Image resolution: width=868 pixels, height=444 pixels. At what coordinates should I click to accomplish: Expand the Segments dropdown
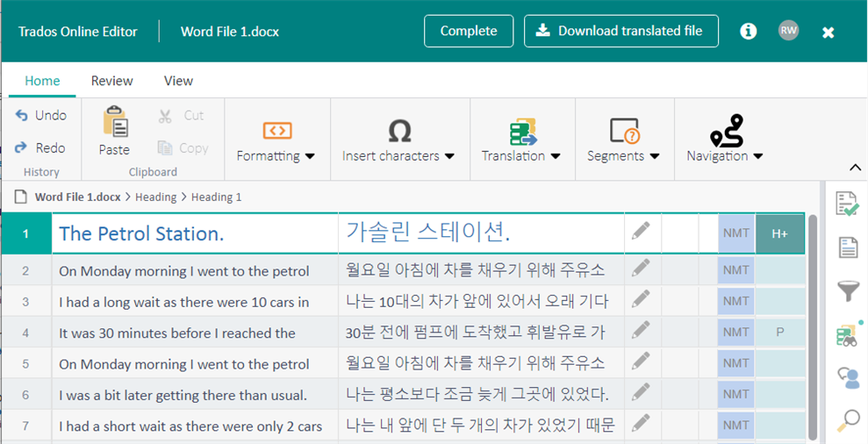(x=655, y=156)
